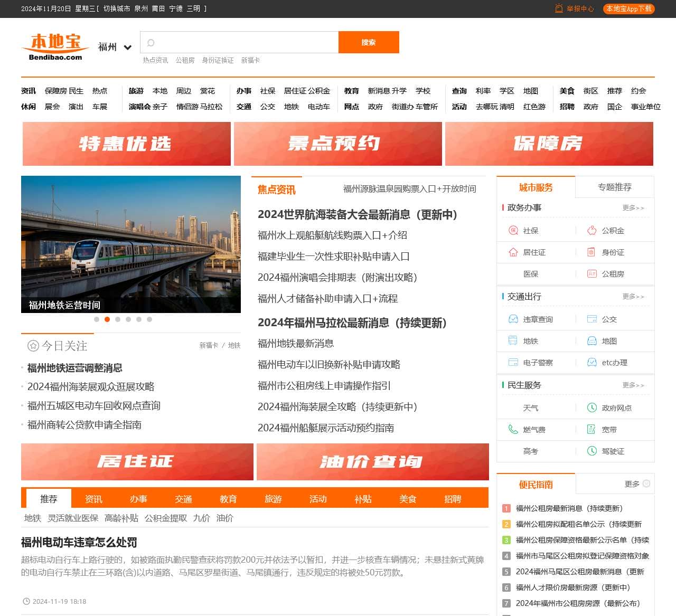The height and width of the screenshot is (616, 676).
Task: Select the 补贴 tab in orange bar
Action: [363, 499]
